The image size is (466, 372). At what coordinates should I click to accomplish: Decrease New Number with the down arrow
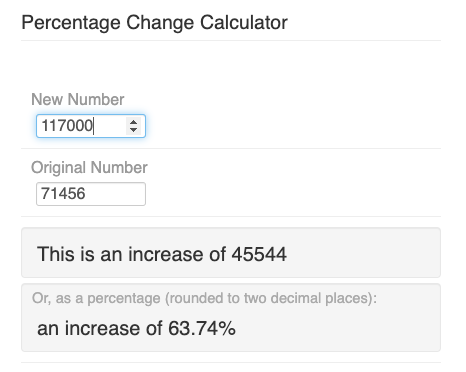(x=134, y=129)
